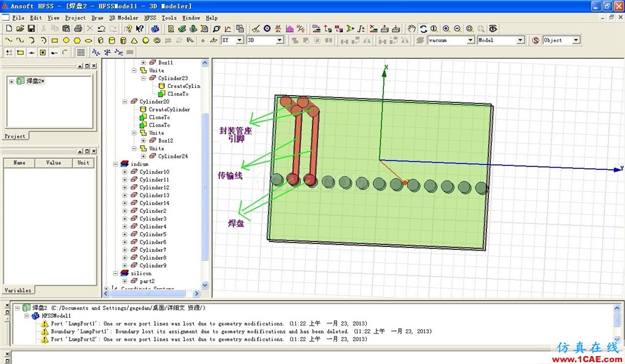Select the CreateCylinder operation under Cylinder20
The height and width of the screenshot is (364, 625).
point(170,110)
